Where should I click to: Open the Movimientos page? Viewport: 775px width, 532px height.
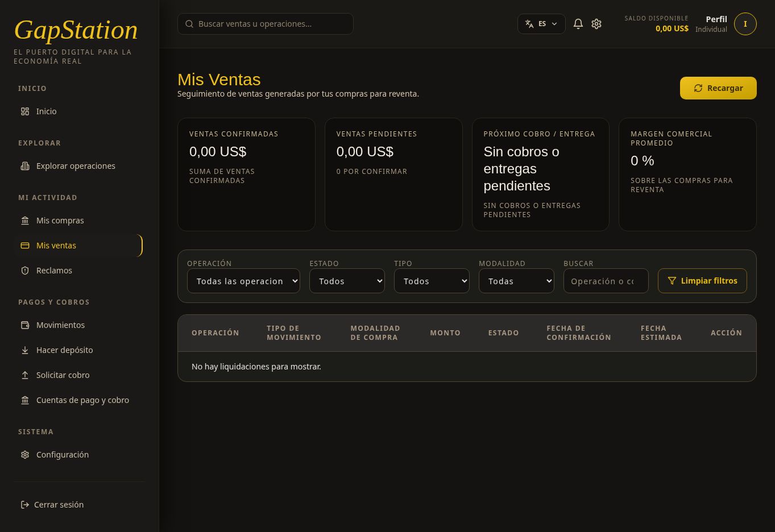(79, 325)
